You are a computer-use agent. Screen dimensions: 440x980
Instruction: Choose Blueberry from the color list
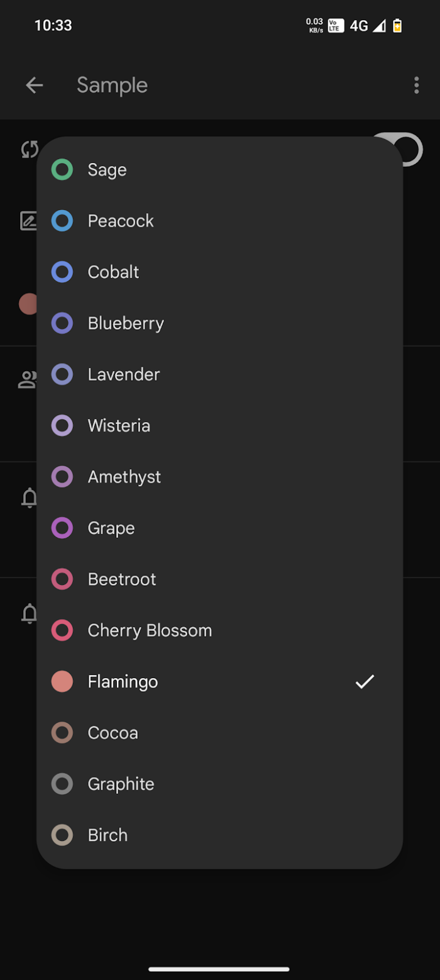click(126, 323)
